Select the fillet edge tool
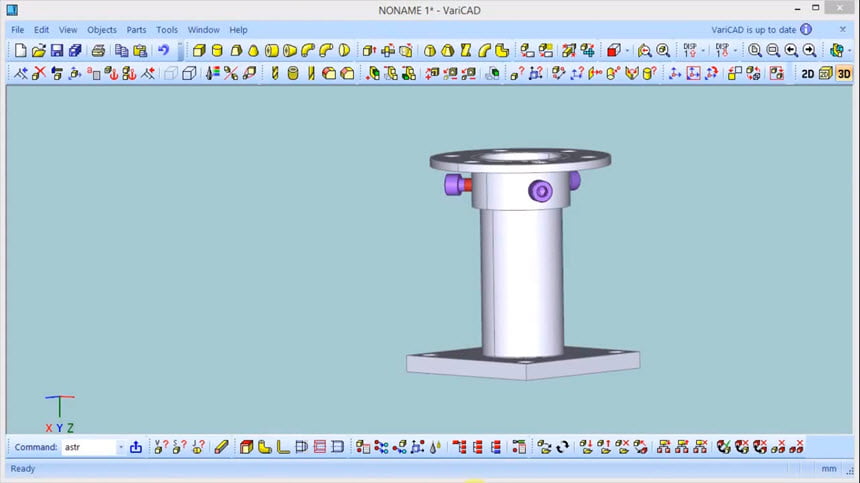This screenshot has height=483, width=860. 329,73
